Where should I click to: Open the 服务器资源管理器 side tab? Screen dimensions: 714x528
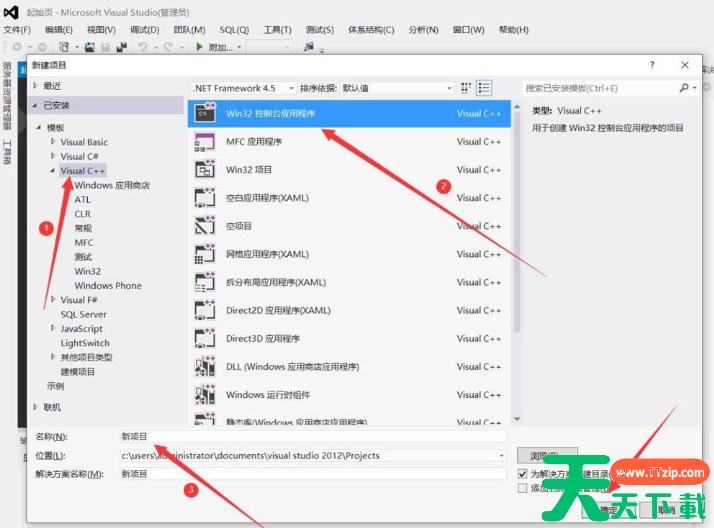(x=7, y=96)
